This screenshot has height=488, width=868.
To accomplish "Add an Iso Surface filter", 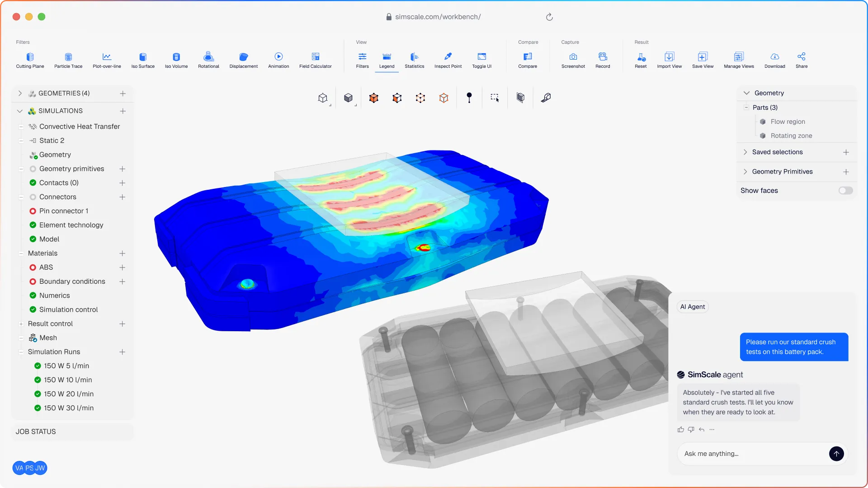I will click(143, 60).
